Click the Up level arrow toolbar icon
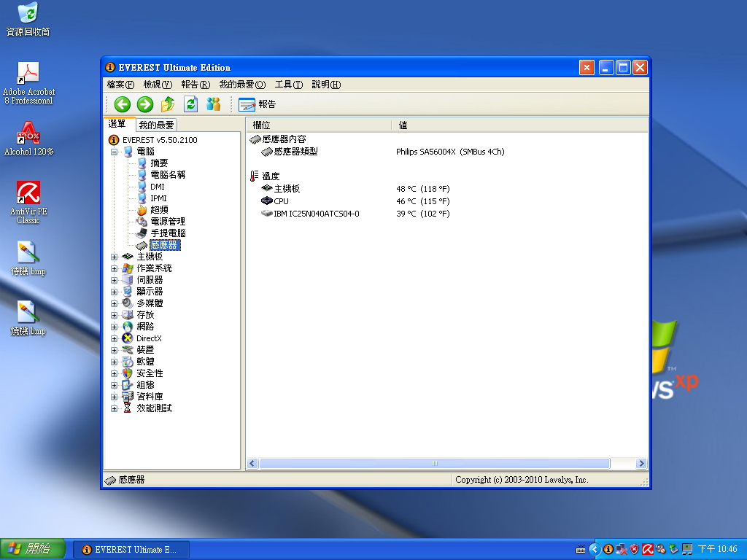The height and width of the screenshot is (560, 747). tap(168, 104)
